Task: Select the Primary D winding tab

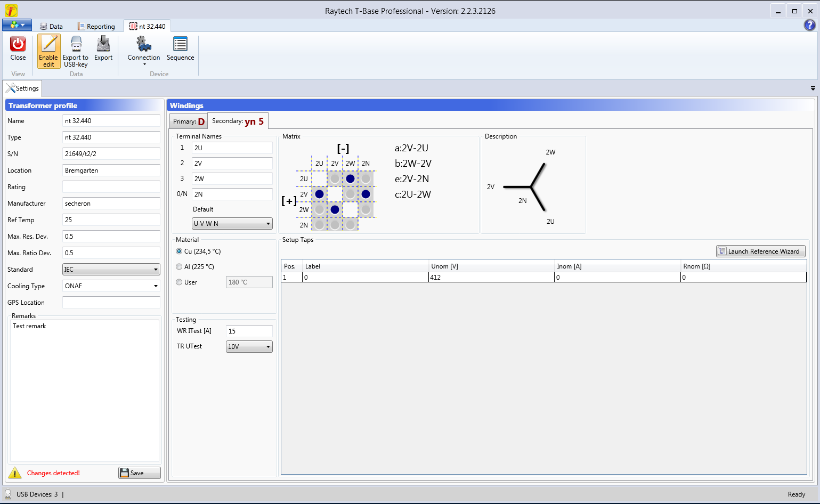Action: pos(189,121)
